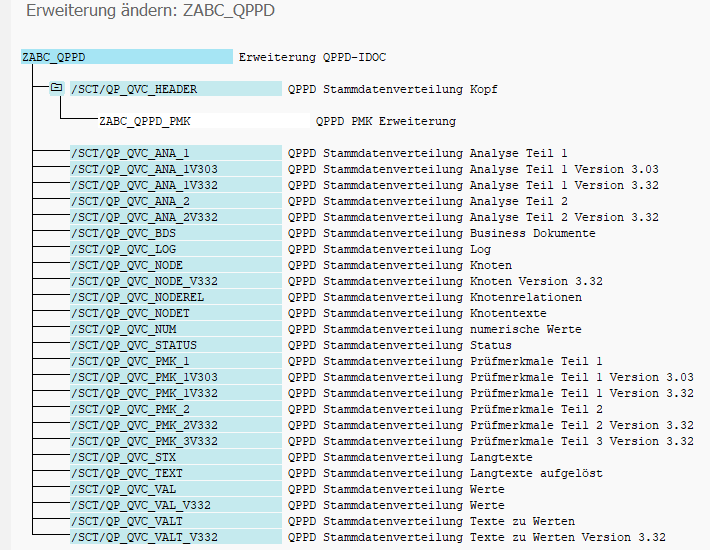Click the /SCT/QP_QVC_LOG segment

[123, 249]
